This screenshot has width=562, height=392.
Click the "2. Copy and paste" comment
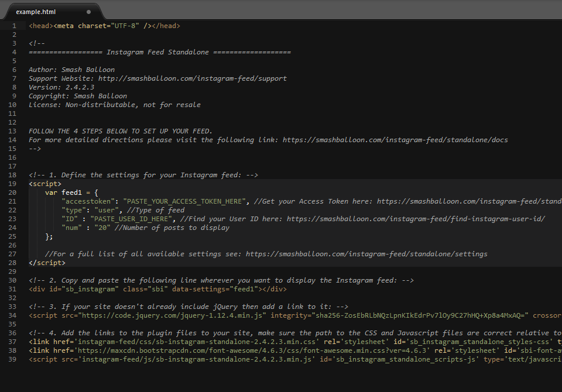(x=221, y=281)
